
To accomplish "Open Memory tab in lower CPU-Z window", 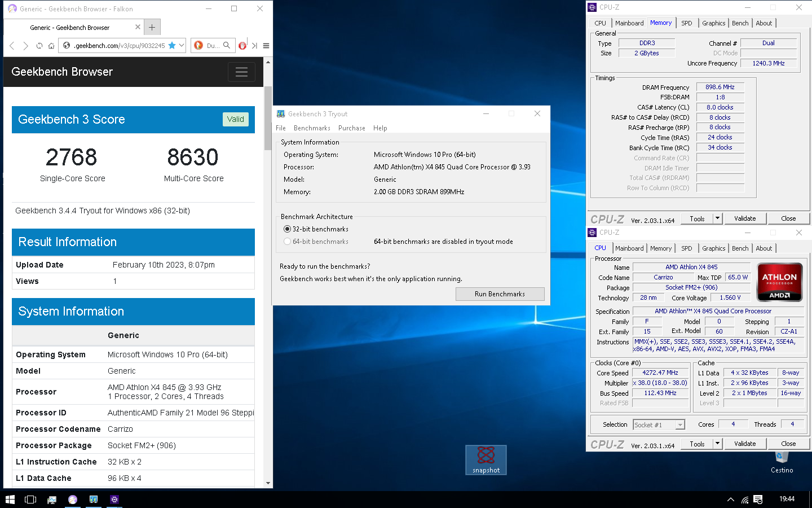I will coord(661,248).
